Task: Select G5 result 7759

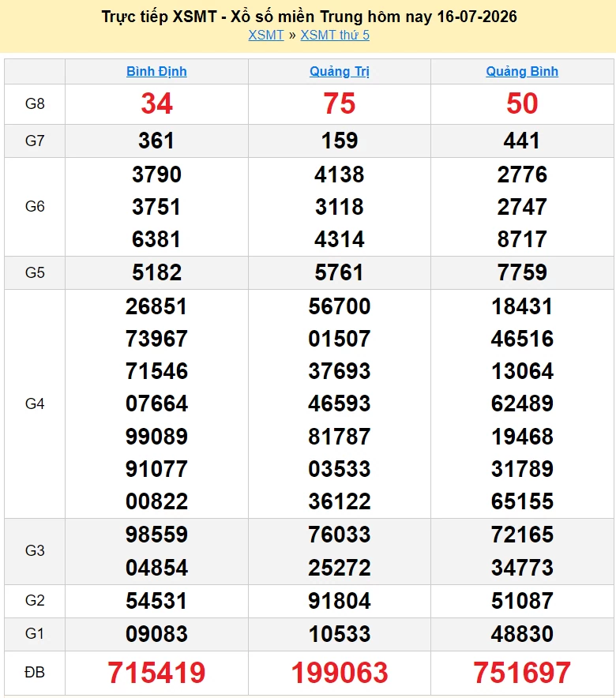Action: point(522,272)
